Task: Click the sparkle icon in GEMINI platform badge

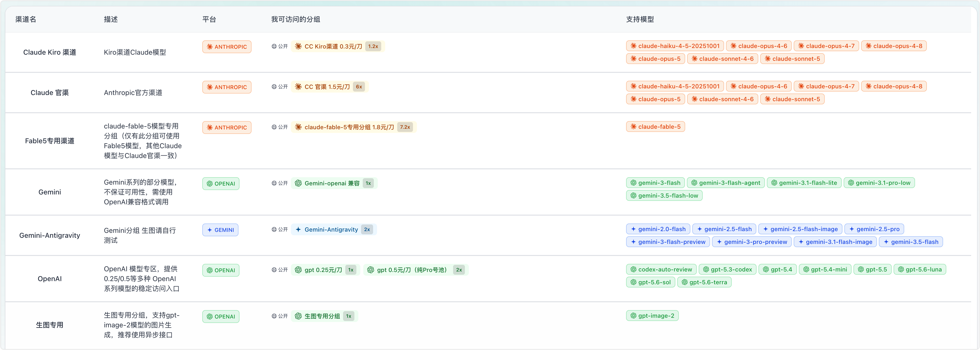Action: 210,230
